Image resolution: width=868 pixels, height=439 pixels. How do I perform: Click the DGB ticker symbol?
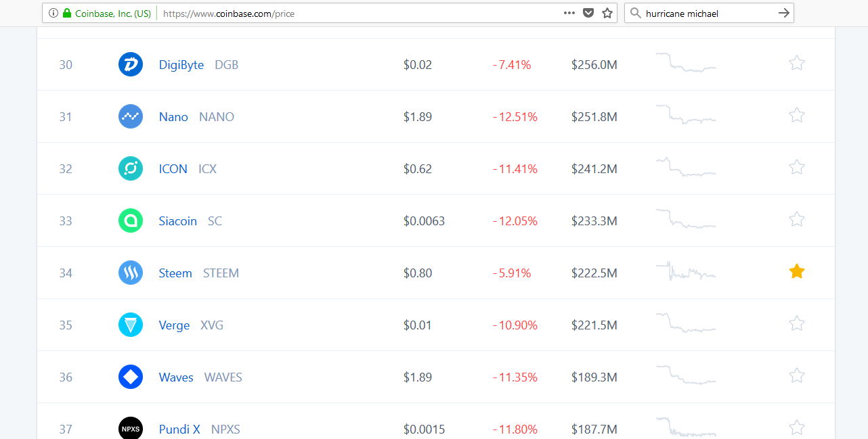click(x=227, y=65)
